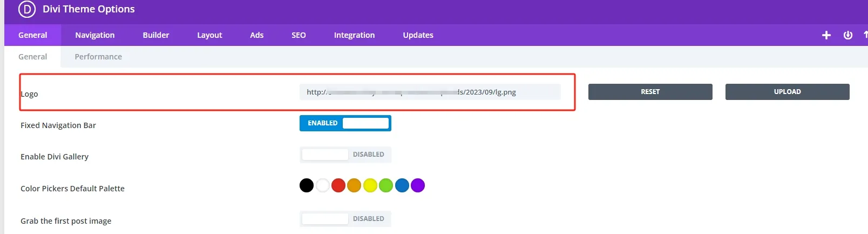The image size is (868, 234).
Task: Pick the purple palette swatch
Action: [x=418, y=185]
